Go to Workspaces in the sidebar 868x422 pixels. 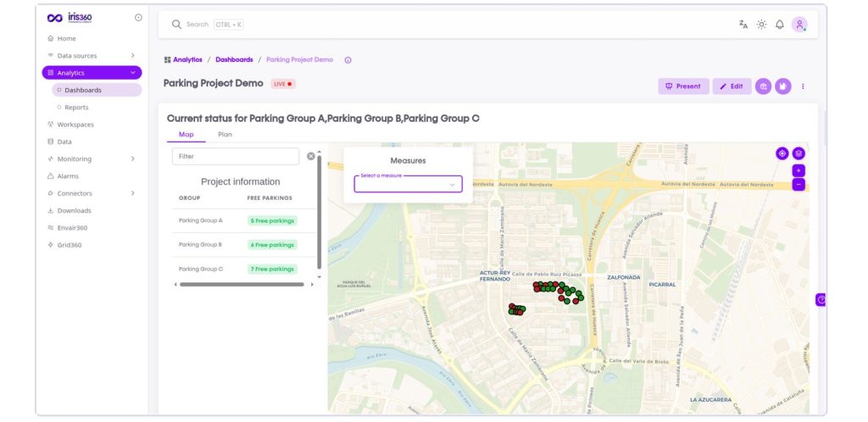75,125
